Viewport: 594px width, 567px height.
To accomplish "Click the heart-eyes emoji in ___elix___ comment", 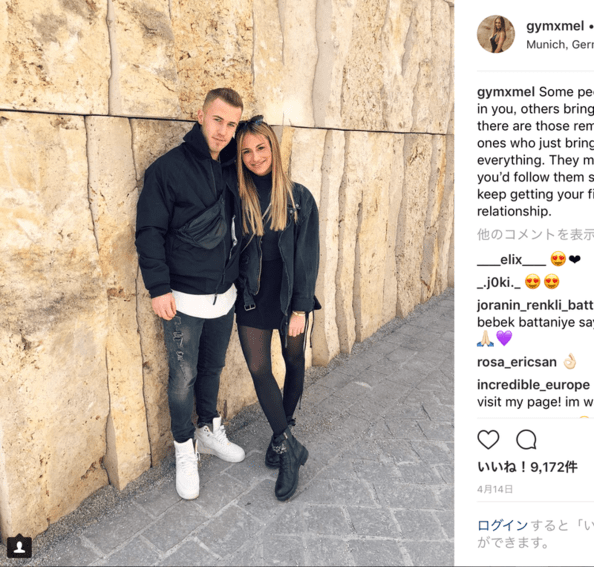I will coord(558,259).
